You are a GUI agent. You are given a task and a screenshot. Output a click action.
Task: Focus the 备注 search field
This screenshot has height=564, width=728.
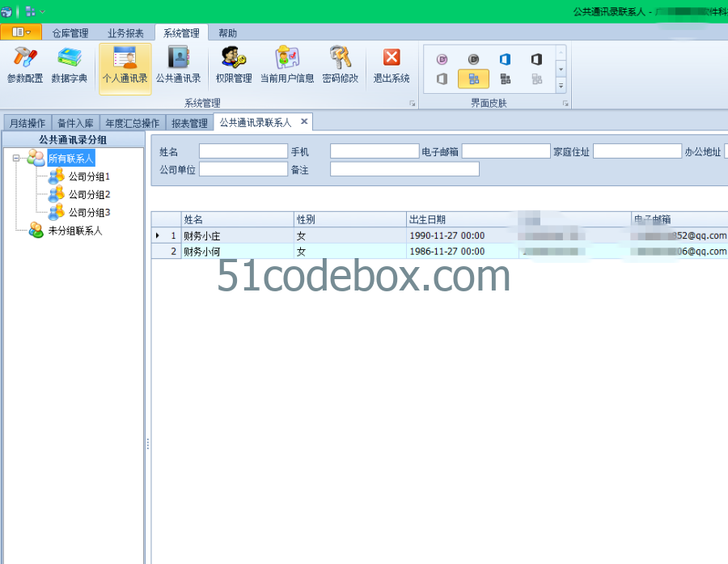point(404,169)
